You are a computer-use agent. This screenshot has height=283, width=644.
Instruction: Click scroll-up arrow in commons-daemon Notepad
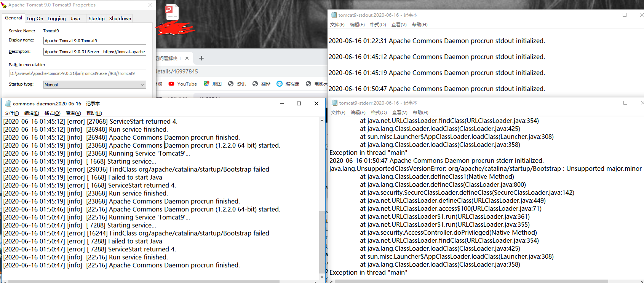322,121
